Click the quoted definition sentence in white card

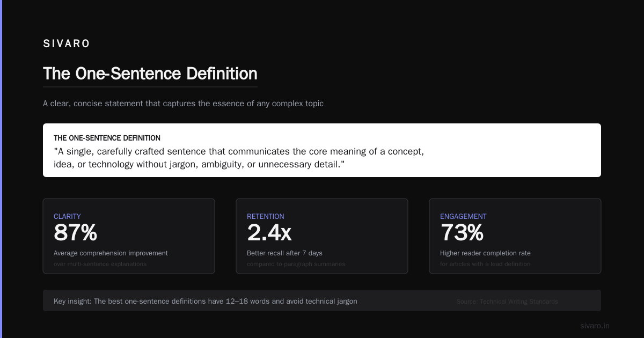239,158
